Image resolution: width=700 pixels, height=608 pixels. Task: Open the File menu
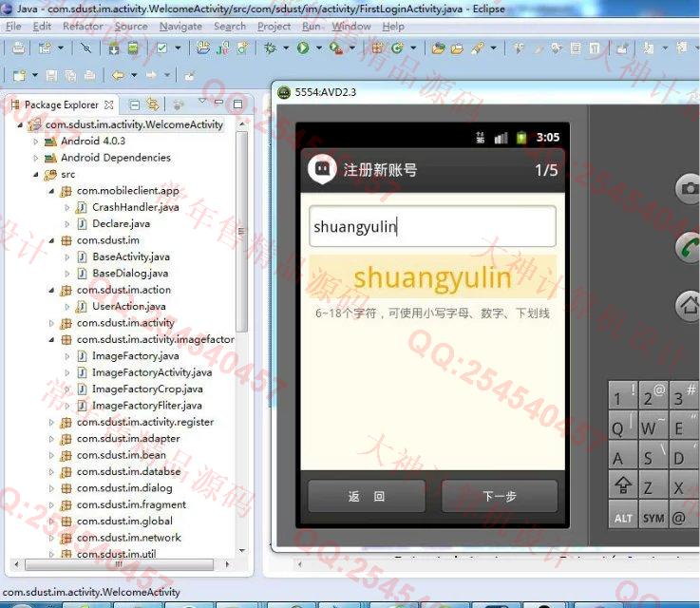pos(13,27)
